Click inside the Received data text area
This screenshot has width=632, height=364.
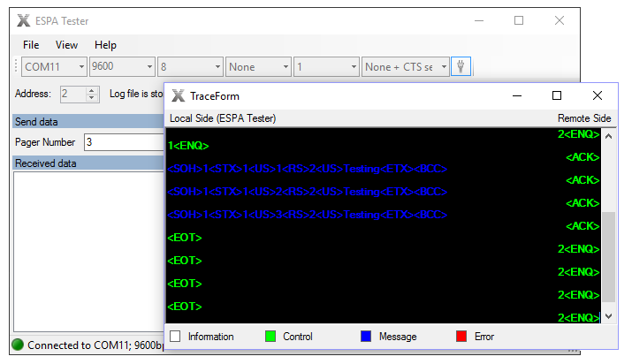pos(88,251)
